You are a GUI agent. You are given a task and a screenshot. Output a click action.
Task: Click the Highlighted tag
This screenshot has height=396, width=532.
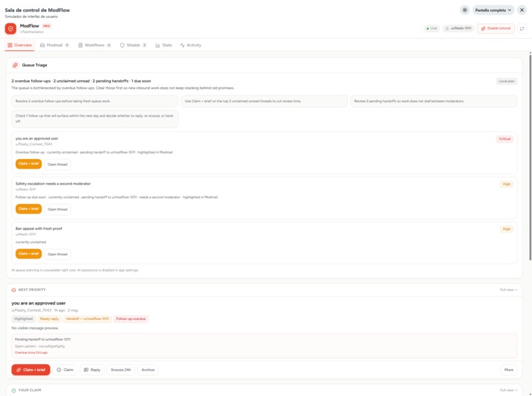pyautogui.click(x=24, y=319)
